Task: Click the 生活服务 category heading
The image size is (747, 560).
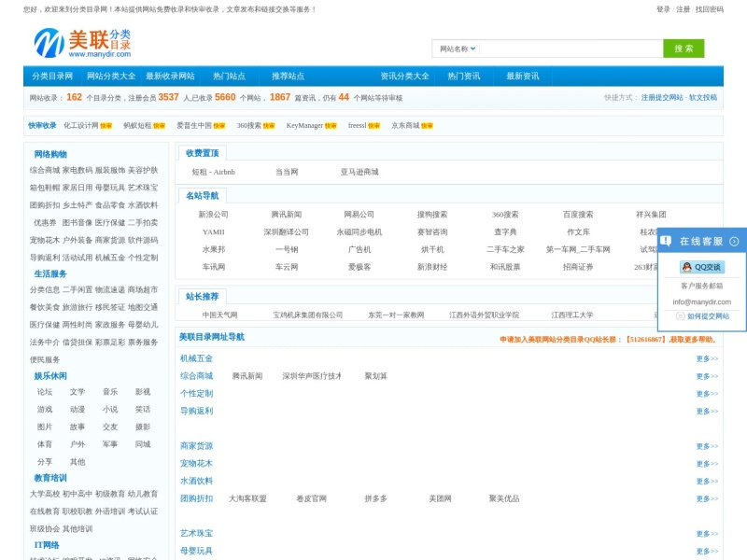Action: (x=50, y=273)
